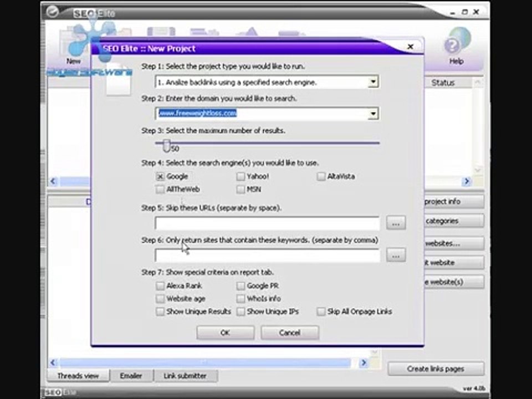
Task: Click into the domain text field
Action: [262, 114]
